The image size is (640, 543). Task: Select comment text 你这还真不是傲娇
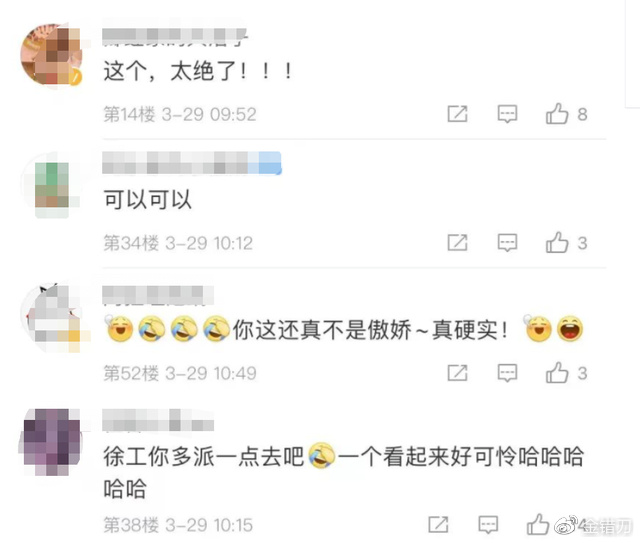pyautogui.click(x=322, y=330)
